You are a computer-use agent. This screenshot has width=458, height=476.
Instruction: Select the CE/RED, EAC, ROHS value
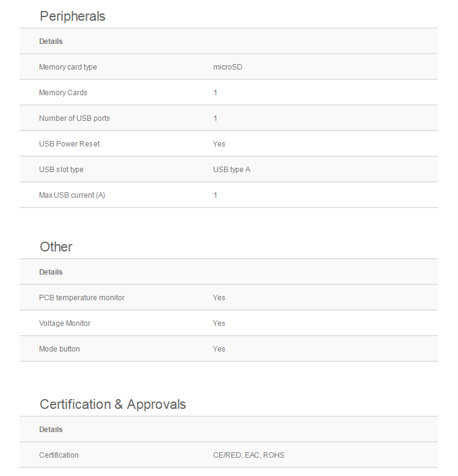tap(249, 455)
